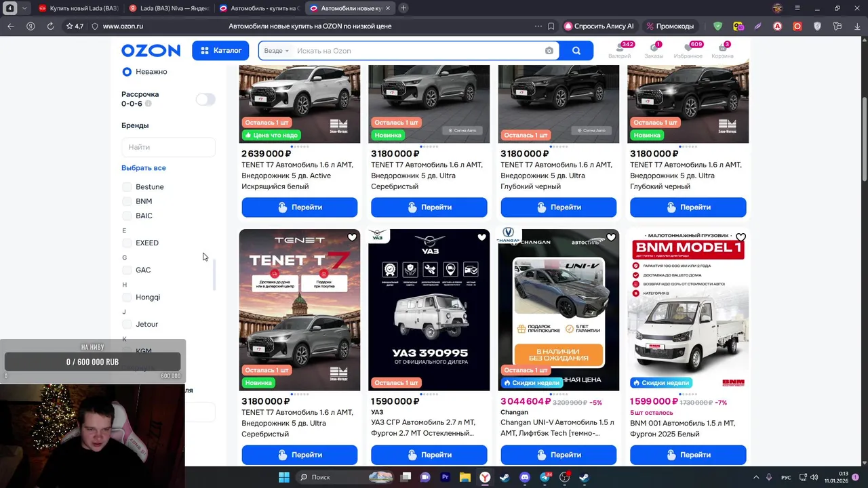Open the Каталог menu button
The width and height of the screenshot is (868, 488).
pyautogui.click(x=220, y=51)
